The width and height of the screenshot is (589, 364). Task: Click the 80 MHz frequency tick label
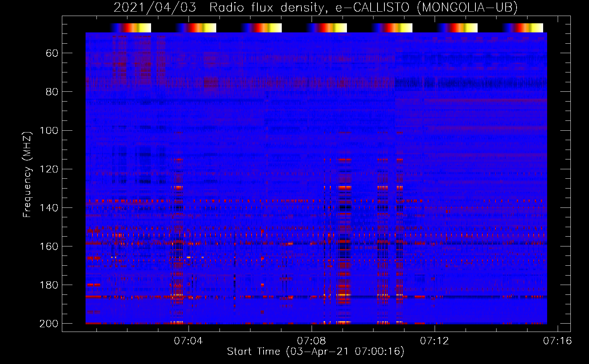click(x=52, y=92)
